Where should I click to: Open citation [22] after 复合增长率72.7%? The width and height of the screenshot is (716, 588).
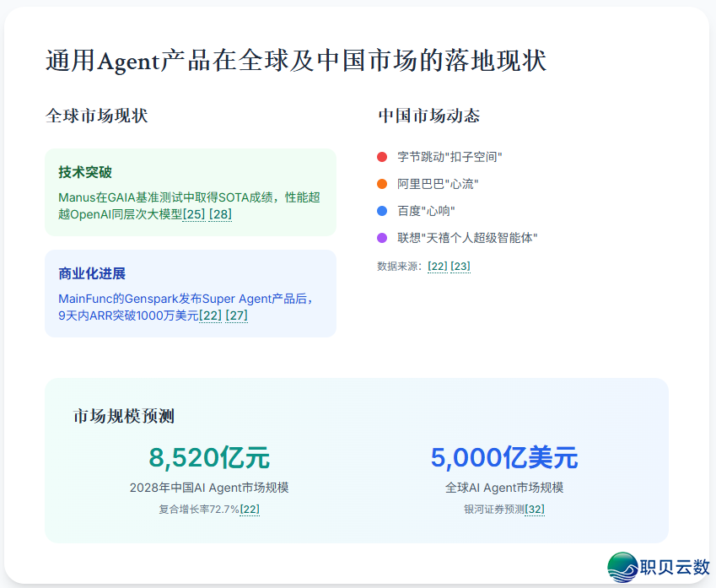pyautogui.click(x=250, y=510)
